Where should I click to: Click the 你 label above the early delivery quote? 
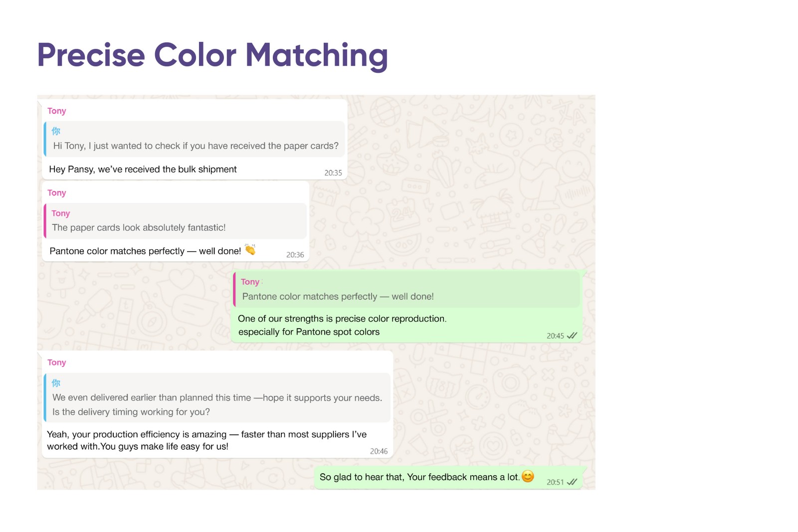[56, 383]
